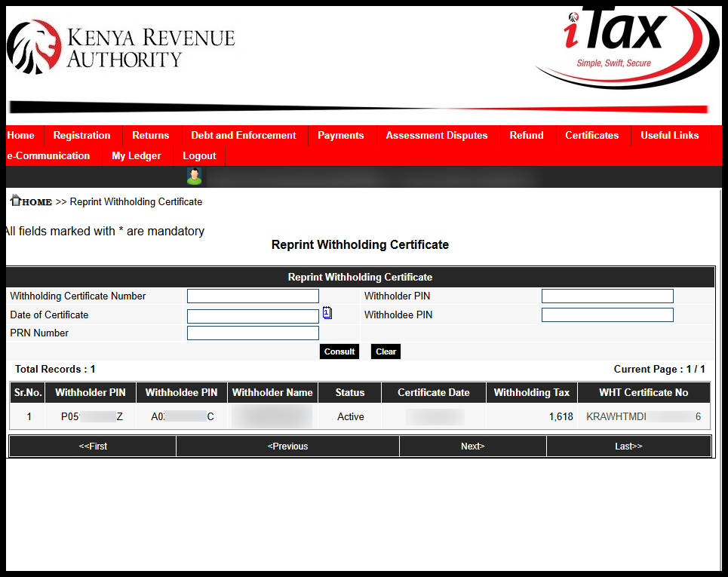Viewport: 728px width, 577px height.
Task: Open the Certificates menu
Action: pos(592,135)
